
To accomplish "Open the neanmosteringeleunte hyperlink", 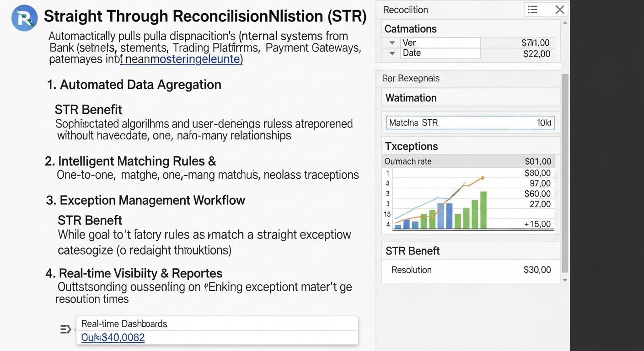I will coord(181,59).
